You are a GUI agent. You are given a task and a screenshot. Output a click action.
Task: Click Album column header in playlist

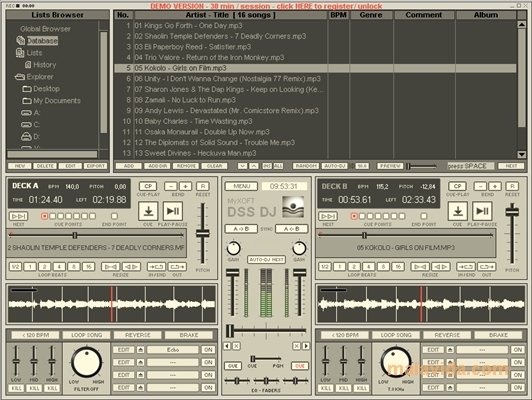pyautogui.click(x=486, y=15)
